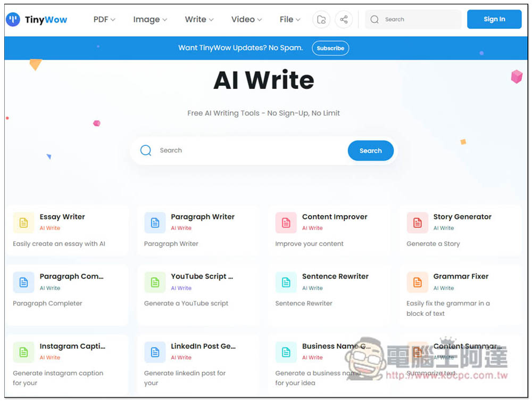Click 'Paragraph Completer' description text

(47, 303)
